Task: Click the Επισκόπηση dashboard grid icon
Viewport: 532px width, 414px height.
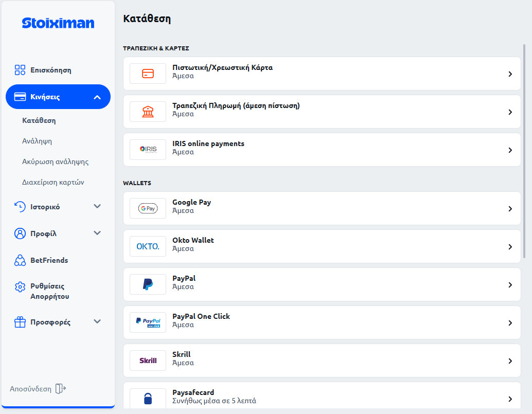Action: 20,70
